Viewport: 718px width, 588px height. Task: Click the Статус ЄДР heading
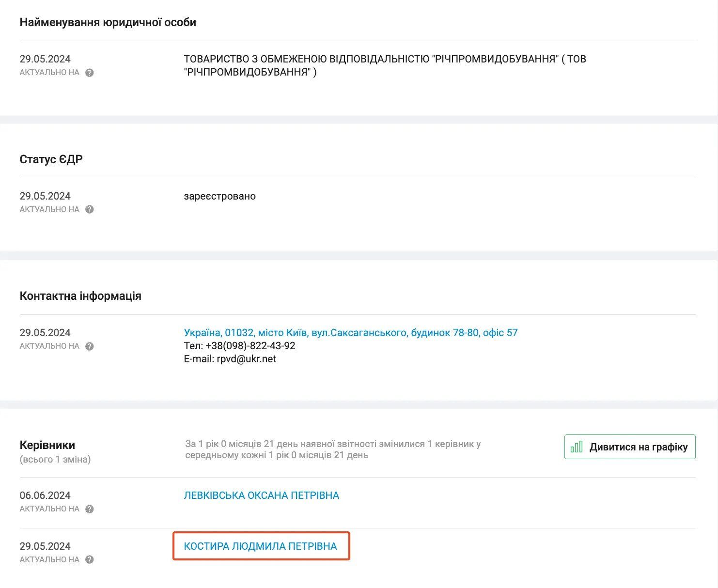[51, 159]
